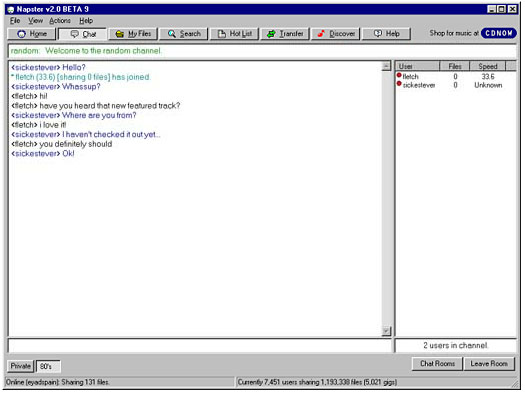The width and height of the screenshot is (525, 393).
Task: Close the Napster window
Action: tap(512, 9)
